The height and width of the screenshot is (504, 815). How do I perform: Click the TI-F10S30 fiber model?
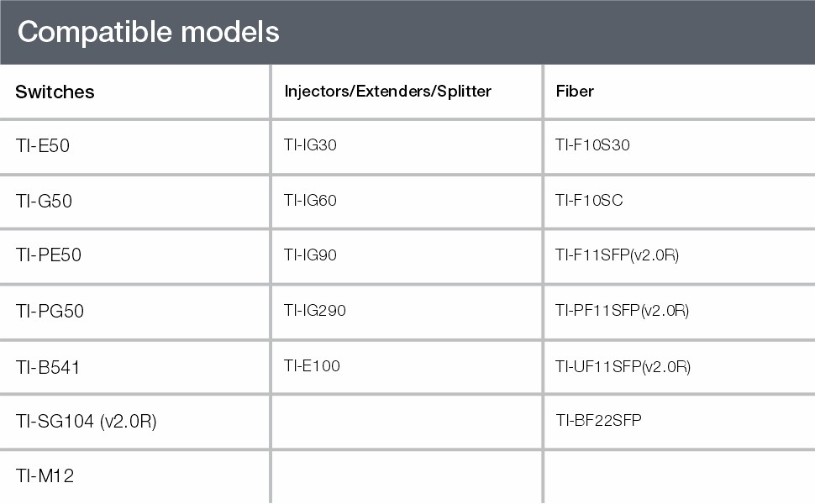[x=592, y=144]
